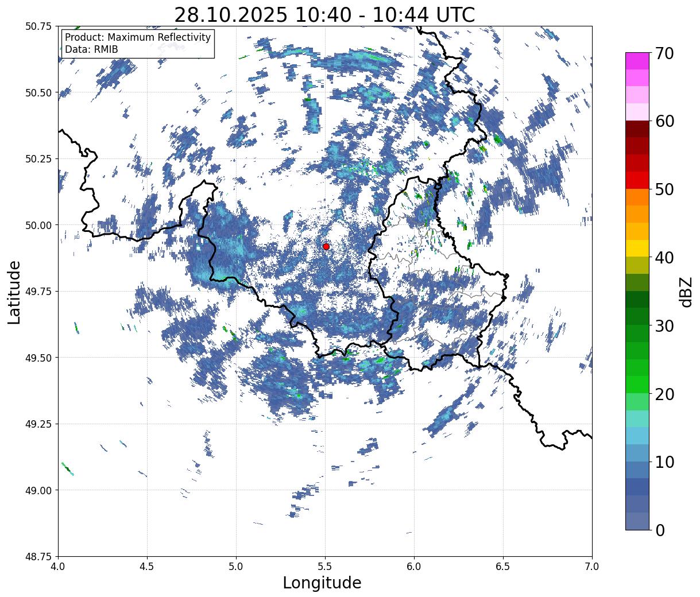Screen dimensions: 700x597
Task: Pick the olive colorbar segment below 40
Action: [x=637, y=265]
